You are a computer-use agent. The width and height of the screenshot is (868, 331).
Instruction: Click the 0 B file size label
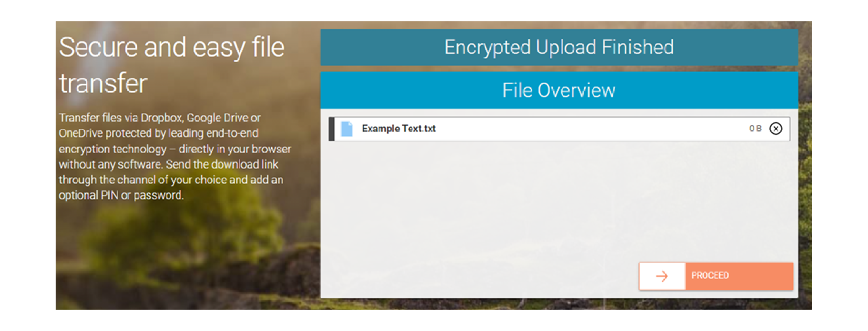(x=755, y=128)
